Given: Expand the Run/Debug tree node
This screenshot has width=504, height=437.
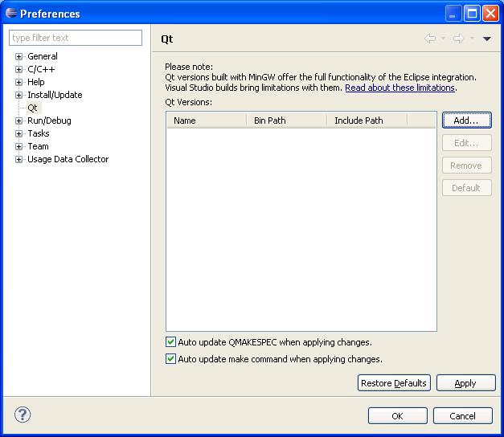Looking at the screenshot, I should coord(19,121).
